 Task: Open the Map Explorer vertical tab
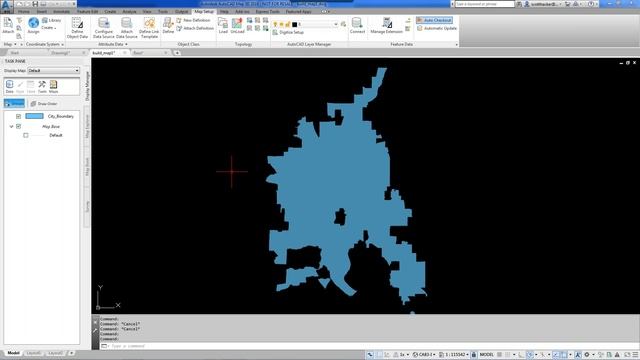pos(87,127)
